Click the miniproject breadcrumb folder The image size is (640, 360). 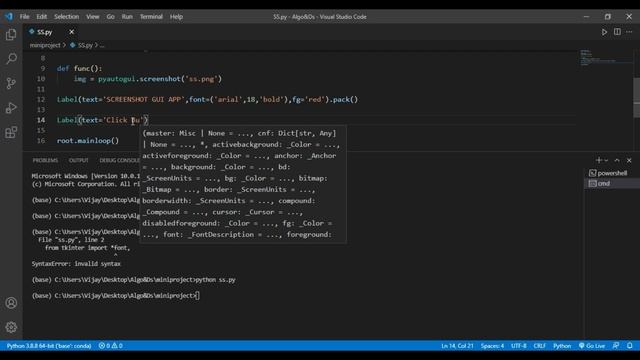coord(45,45)
